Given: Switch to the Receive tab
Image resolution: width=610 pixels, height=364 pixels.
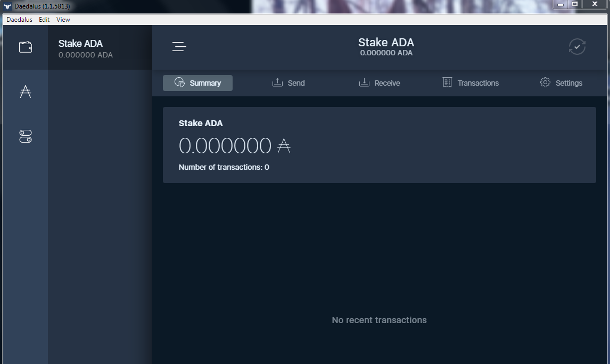Looking at the screenshot, I should [x=380, y=83].
